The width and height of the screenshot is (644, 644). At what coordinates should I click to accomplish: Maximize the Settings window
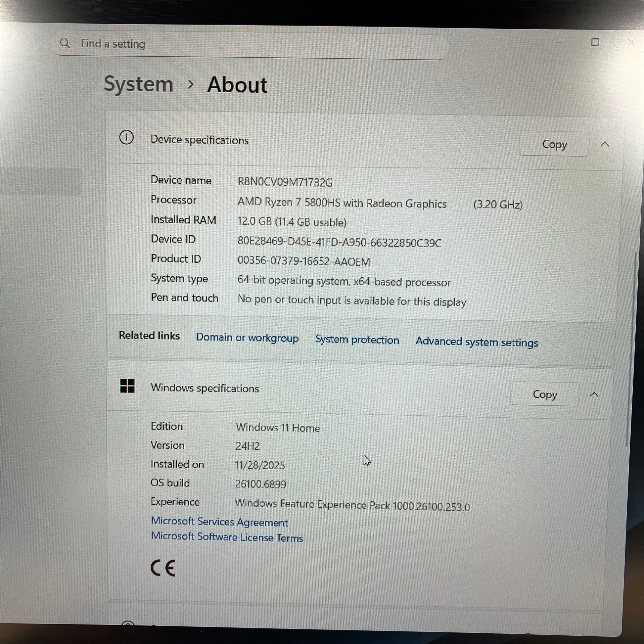tap(595, 42)
